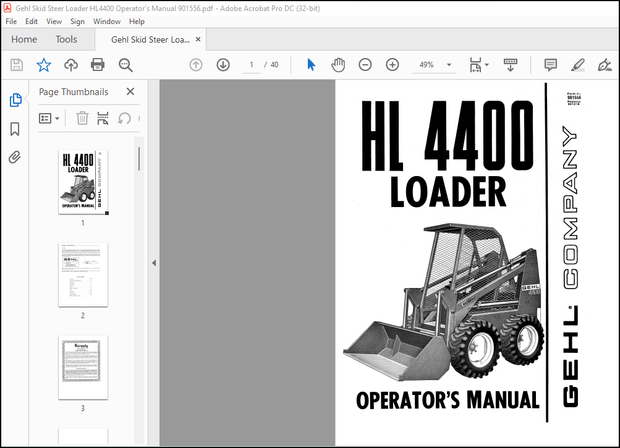Activate the selection arrow tool
Screen dimensions: 620x448
coord(311,65)
